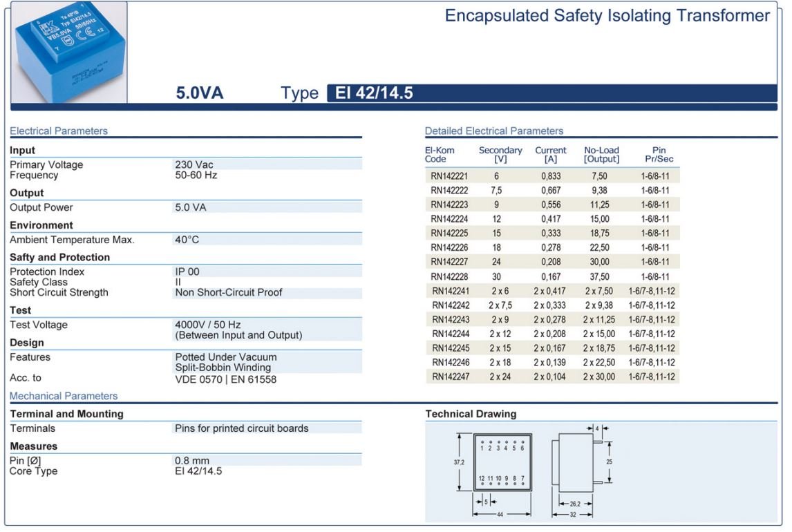Click the 40°C ambient temperature value
Screen dimensions: 792x532
coord(187,240)
